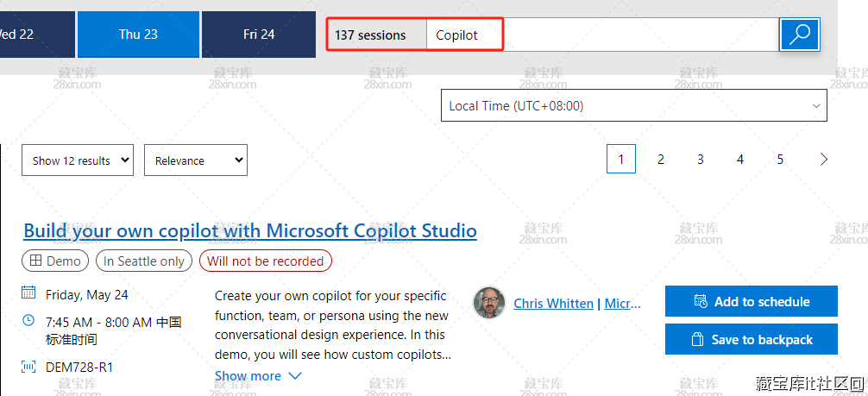This screenshot has width=868, height=396.
Task: Open the Local Time timezone dropdown
Action: 633,106
